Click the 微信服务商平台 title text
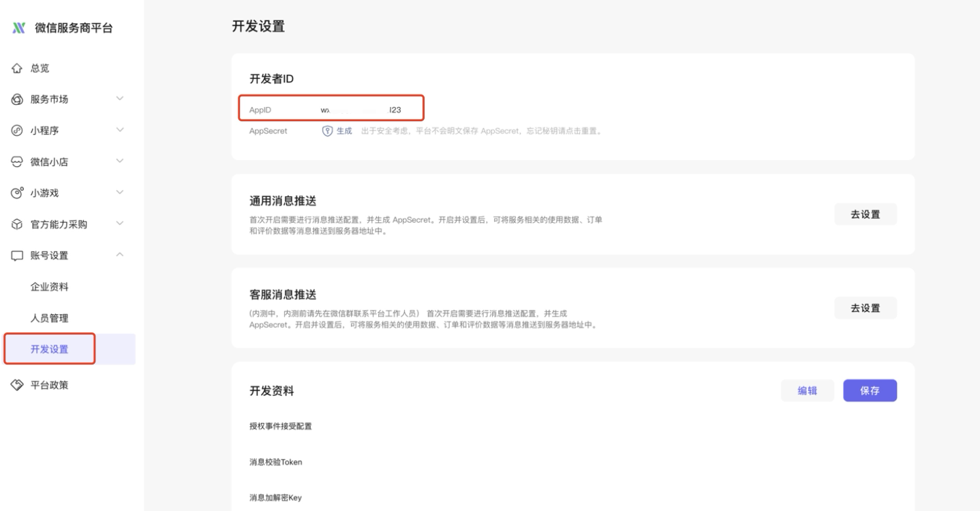Viewport: 980px width, 511px height. click(x=74, y=29)
